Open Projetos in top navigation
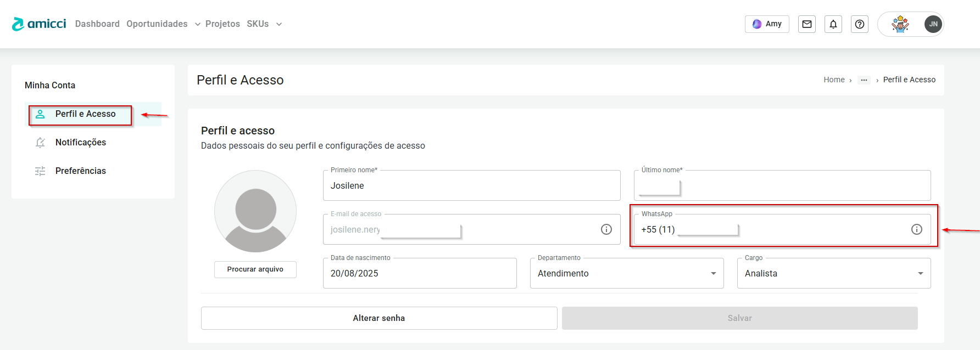The image size is (980, 350). (x=222, y=24)
